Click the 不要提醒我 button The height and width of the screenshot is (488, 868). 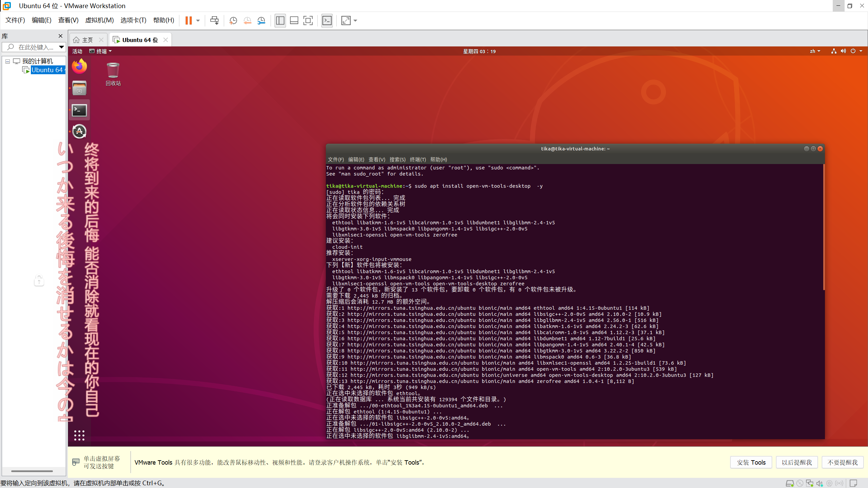coord(842,462)
